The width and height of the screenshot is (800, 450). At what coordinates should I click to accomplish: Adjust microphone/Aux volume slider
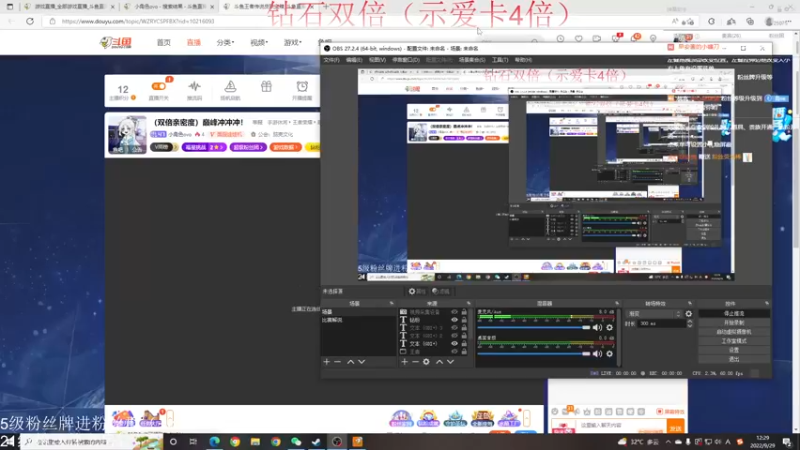point(533,328)
